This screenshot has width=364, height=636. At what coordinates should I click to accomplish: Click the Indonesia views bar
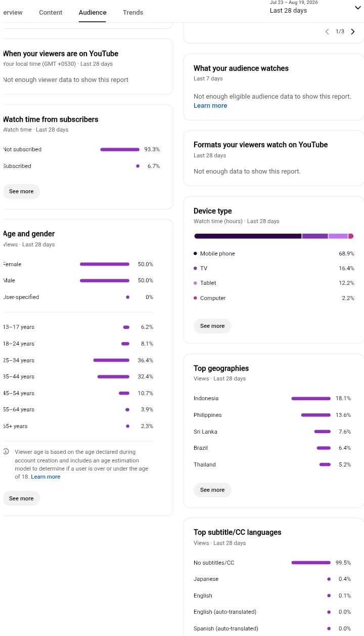tap(311, 399)
